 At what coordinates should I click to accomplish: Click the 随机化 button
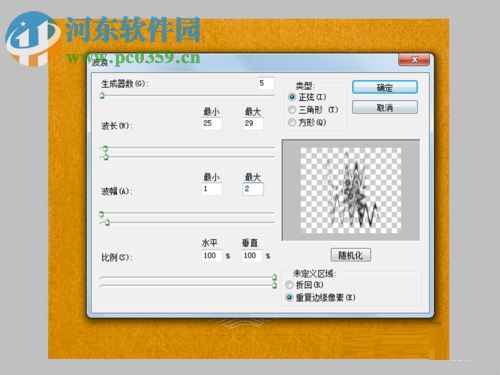point(351,255)
